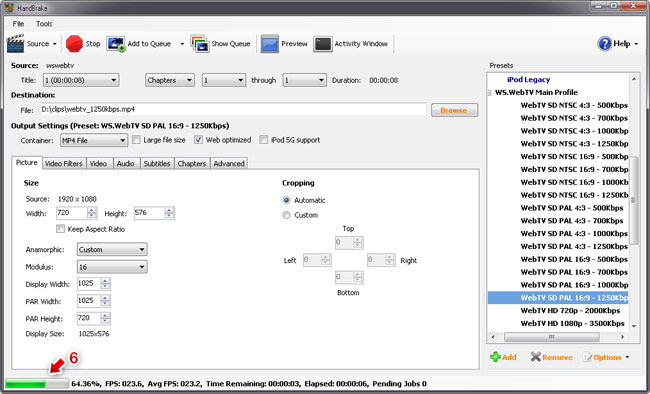Select preset WebTV HD 720p - 2000Kbps

pos(570,311)
